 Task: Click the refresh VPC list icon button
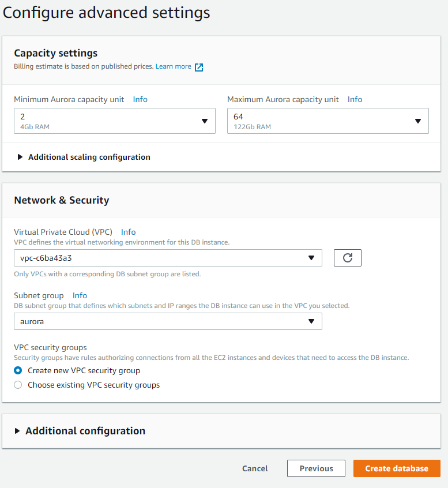point(348,258)
